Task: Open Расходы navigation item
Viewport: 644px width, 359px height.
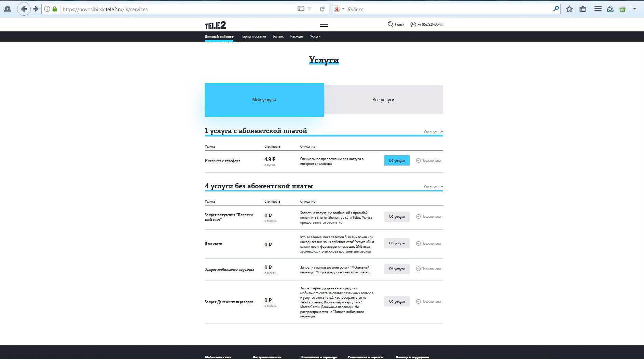Action: 297,37
